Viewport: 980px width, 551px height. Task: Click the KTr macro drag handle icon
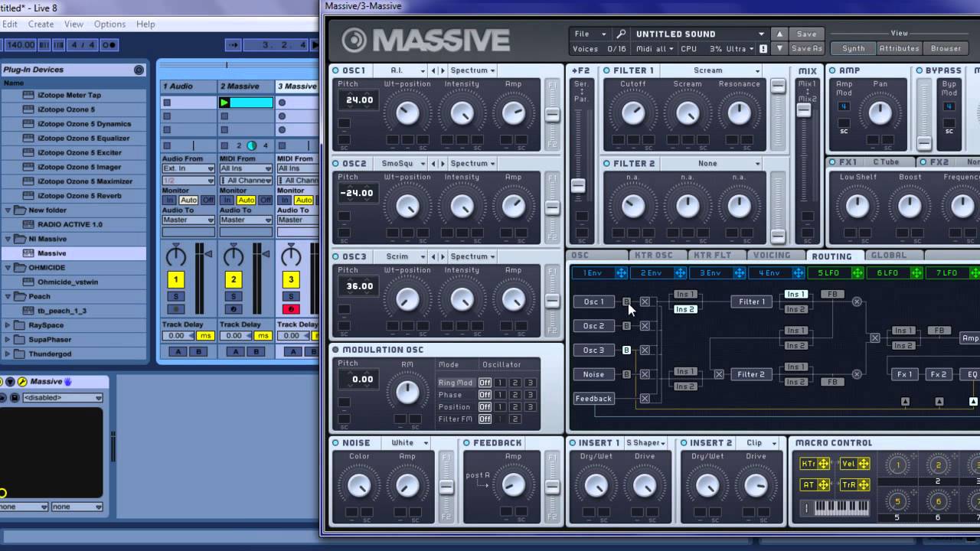pyautogui.click(x=823, y=464)
